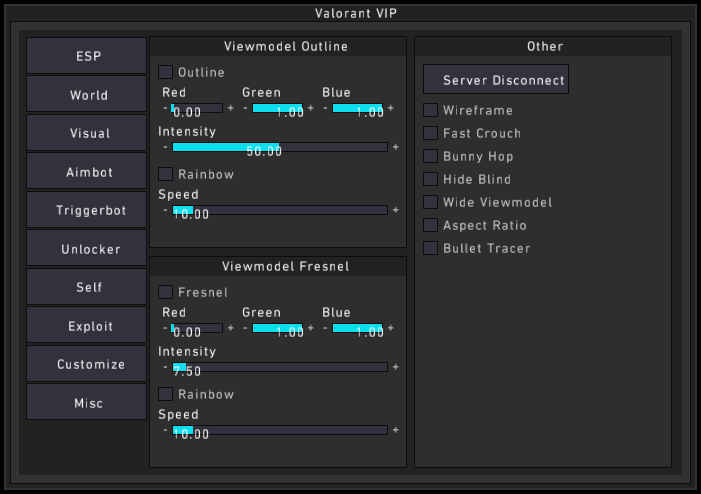Image resolution: width=701 pixels, height=494 pixels.
Task: Select the Visual sidebar tab
Action: (87, 133)
